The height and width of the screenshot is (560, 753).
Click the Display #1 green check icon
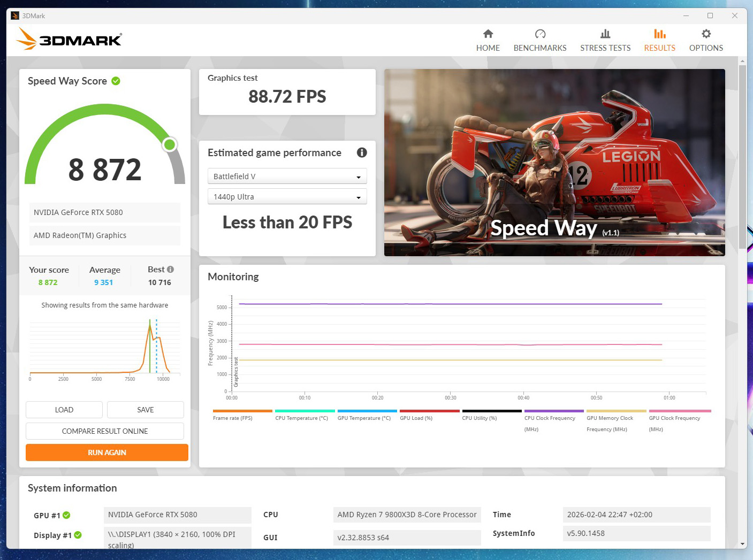[x=78, y=535]
